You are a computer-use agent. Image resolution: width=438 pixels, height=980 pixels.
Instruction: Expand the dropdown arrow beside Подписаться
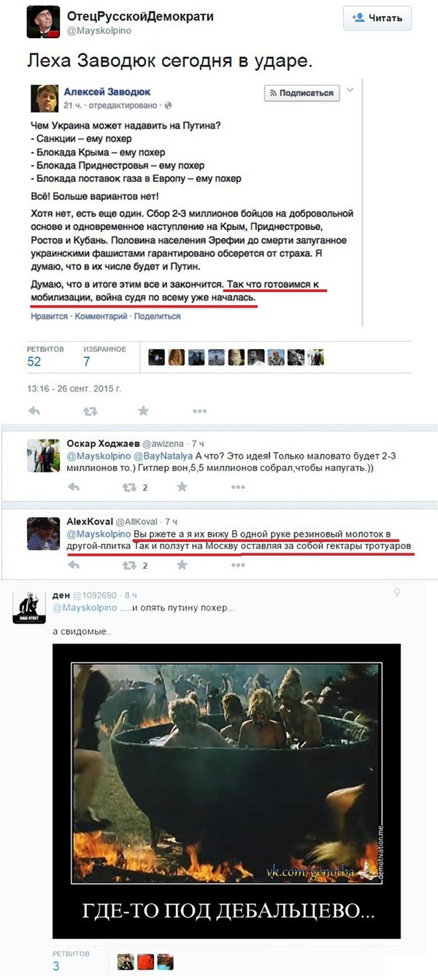[x=350, y=91]
